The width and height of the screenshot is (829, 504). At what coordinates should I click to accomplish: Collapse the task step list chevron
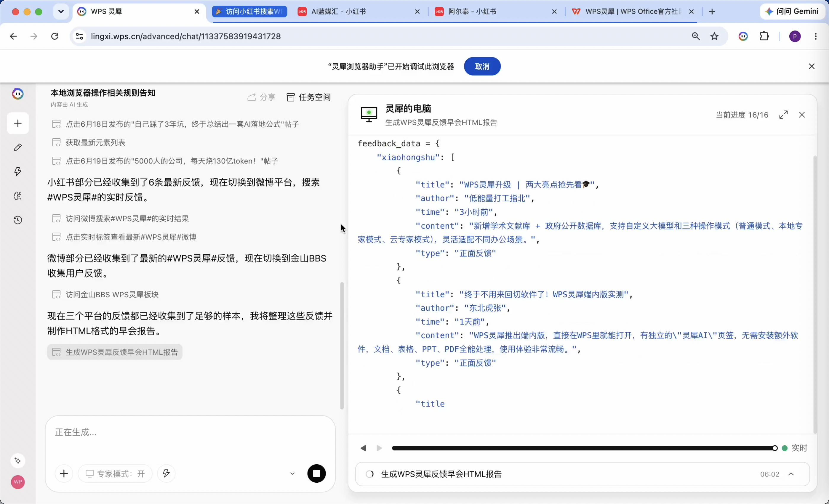pos(791,474)
